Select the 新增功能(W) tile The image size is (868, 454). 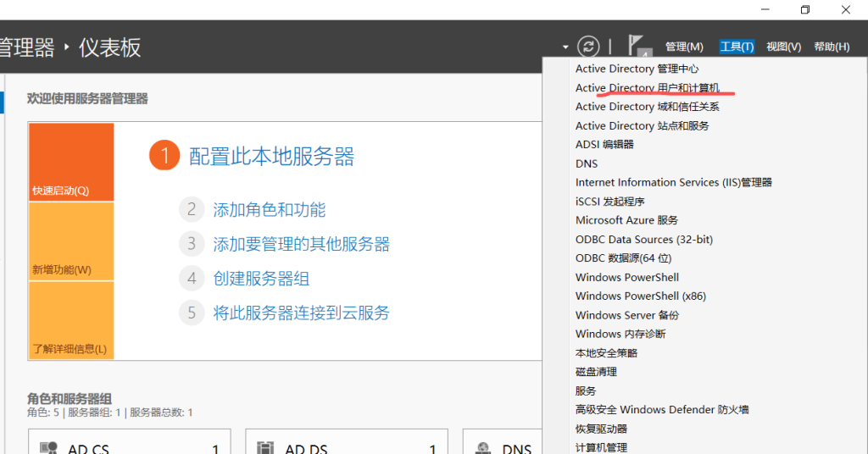click(x=71, y=241)
